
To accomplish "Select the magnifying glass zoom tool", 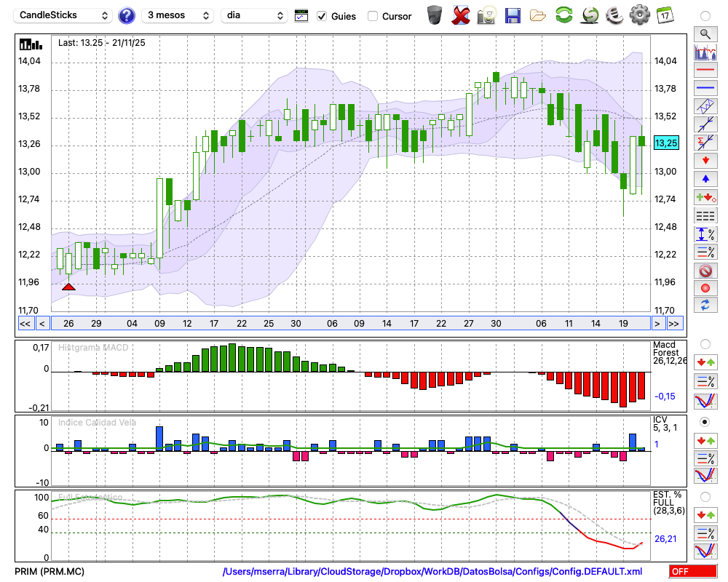I will tap(705, 34).
